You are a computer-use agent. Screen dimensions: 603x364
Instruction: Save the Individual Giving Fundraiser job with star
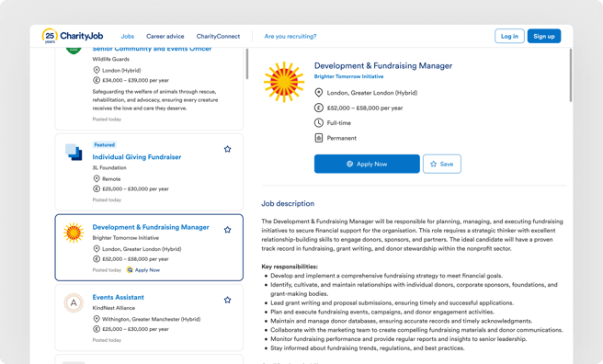[227, 149]
